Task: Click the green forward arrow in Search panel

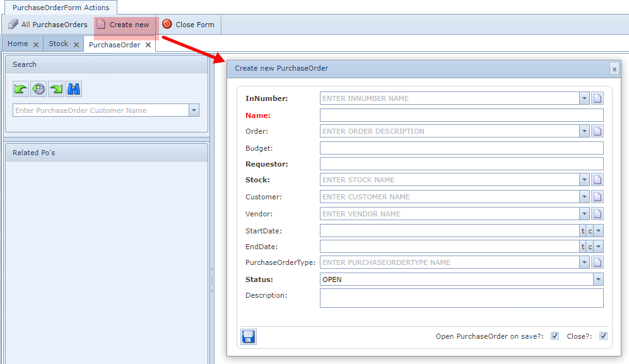Action: [x=56, y=89]
